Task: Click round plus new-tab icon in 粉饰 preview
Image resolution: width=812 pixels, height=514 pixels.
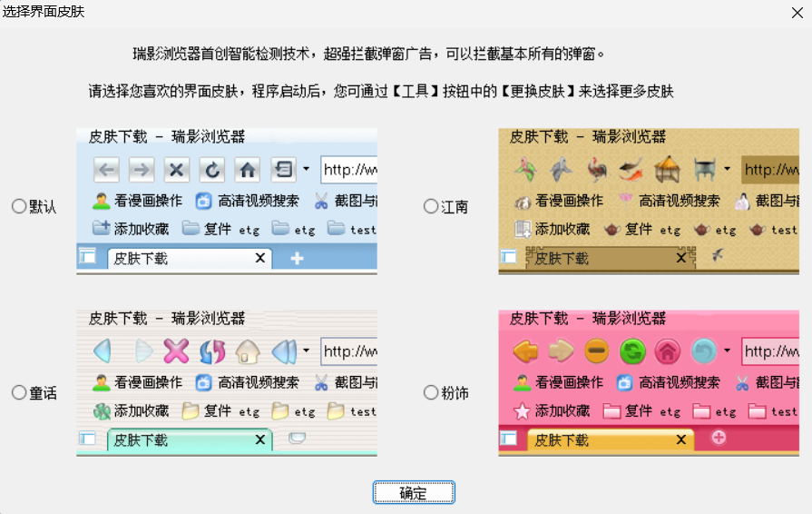Action: (x=719, y=438)
